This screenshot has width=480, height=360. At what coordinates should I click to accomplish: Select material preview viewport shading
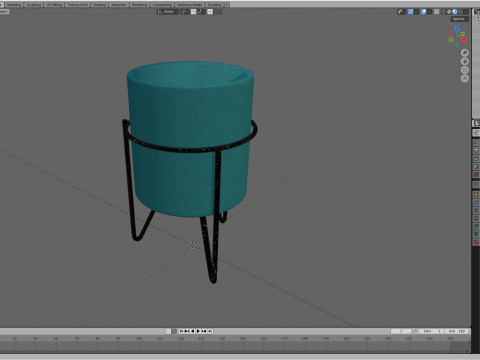tap(455, 12)
